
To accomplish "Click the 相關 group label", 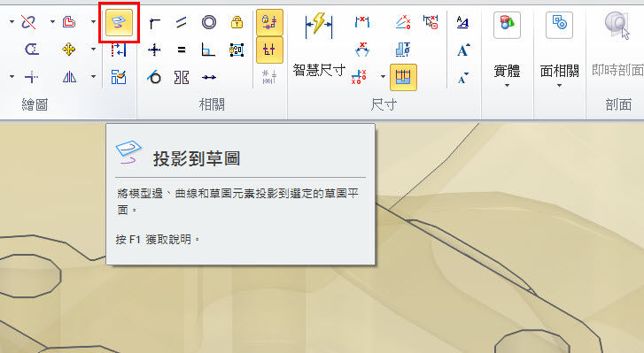I will [212, 105].
